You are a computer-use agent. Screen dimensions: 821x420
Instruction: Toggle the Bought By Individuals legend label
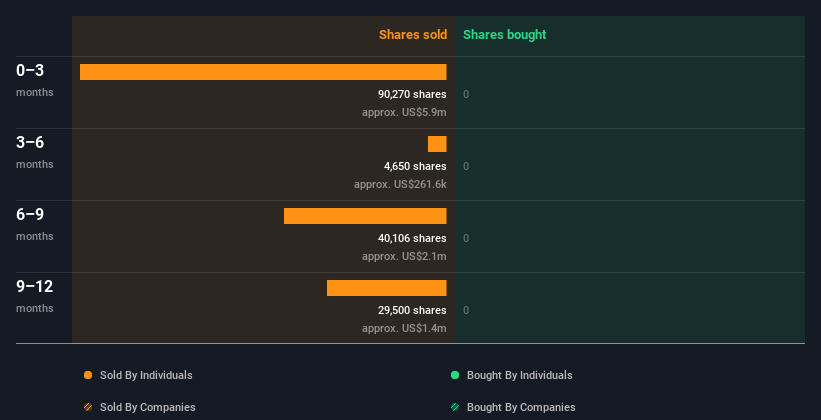[519, 375]
